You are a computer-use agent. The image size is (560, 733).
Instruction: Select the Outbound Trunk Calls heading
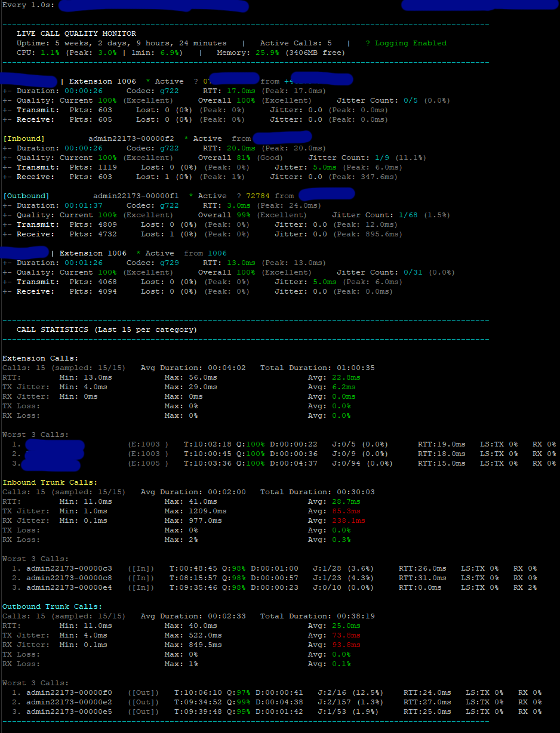53,606
